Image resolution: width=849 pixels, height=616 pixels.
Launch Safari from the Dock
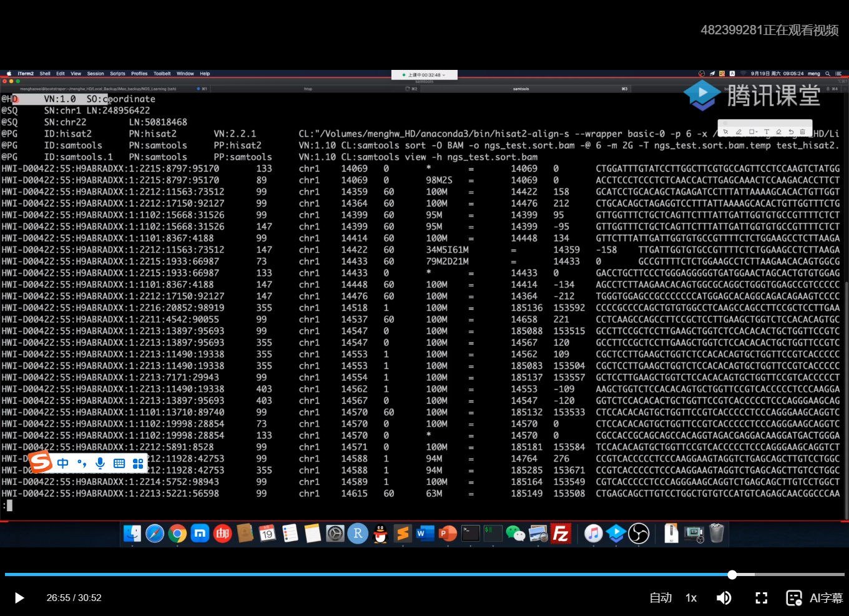[155, 534]
